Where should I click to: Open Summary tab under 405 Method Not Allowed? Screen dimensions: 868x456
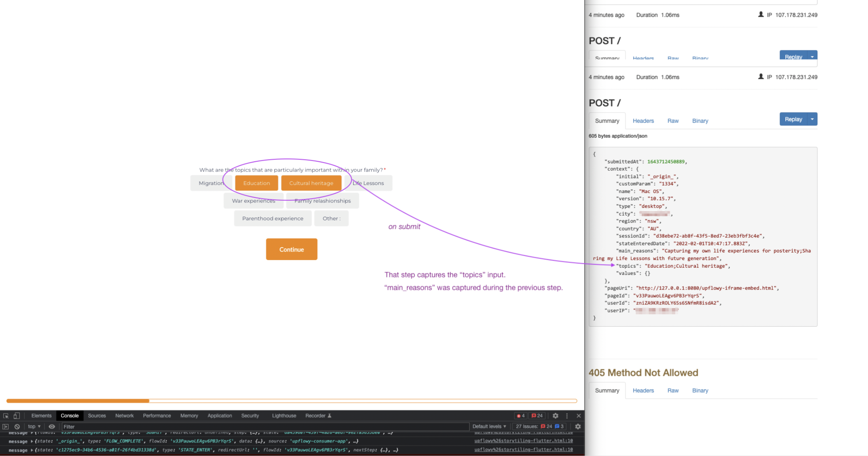click(x=607, y=390)
